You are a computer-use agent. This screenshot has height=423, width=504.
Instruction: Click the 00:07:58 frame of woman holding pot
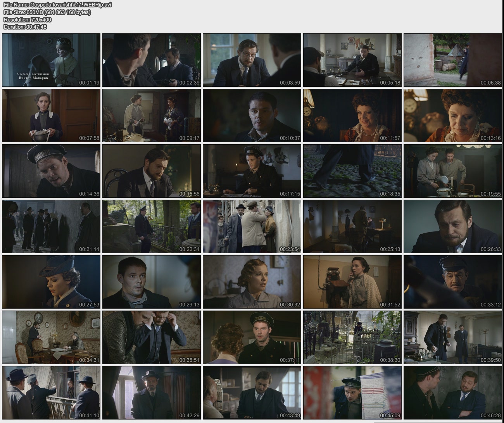point(51,116)
